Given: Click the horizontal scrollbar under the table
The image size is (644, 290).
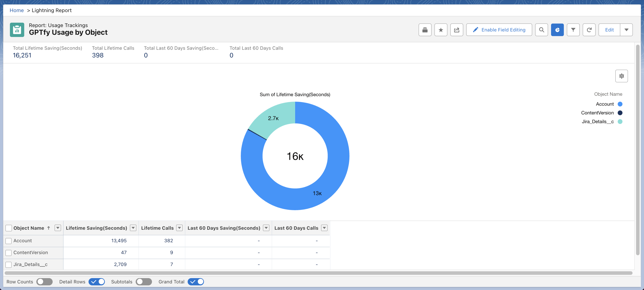Looking at the screenshot, I should pyautogui.click(x=318, y=273).
